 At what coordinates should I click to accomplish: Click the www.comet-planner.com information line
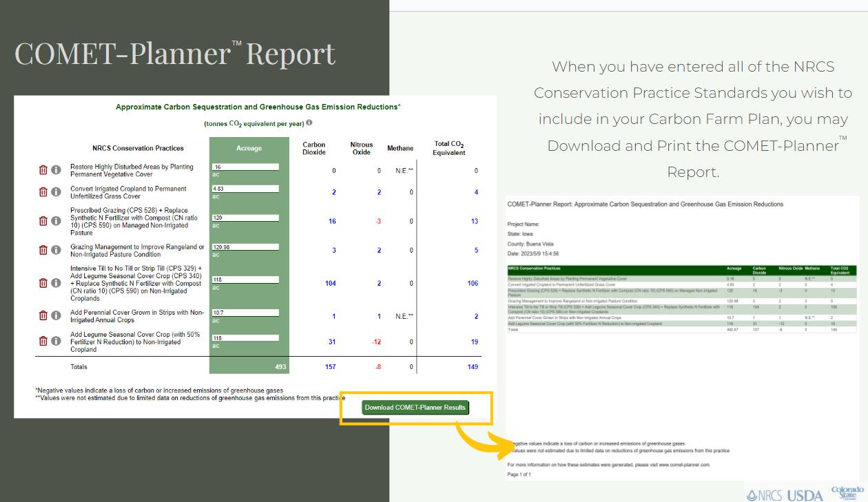tap(608, 465)
